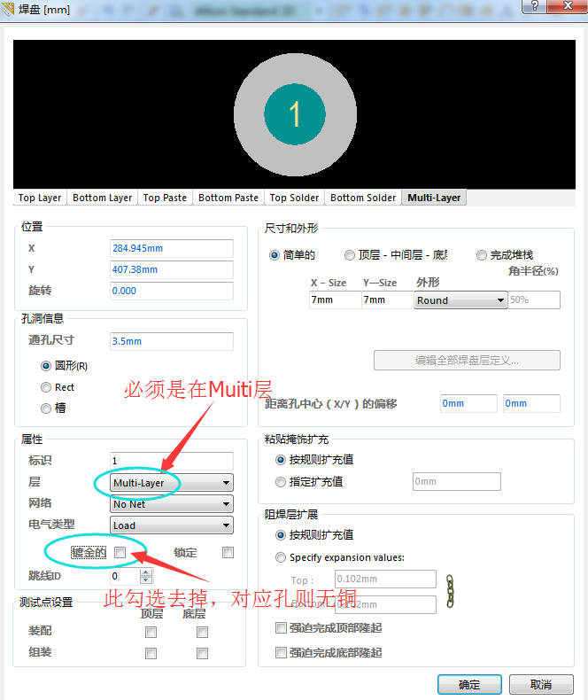
Task: Choose 指定扩充值 under paste mask expansion
Action: point(282,482)
